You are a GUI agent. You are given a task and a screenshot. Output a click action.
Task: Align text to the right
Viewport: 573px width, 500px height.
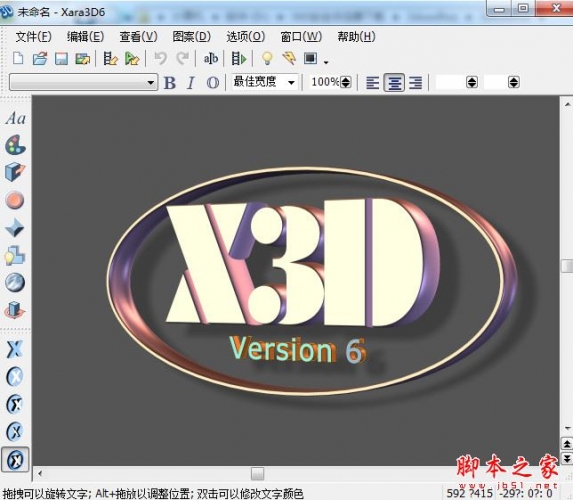click(415, 83)
